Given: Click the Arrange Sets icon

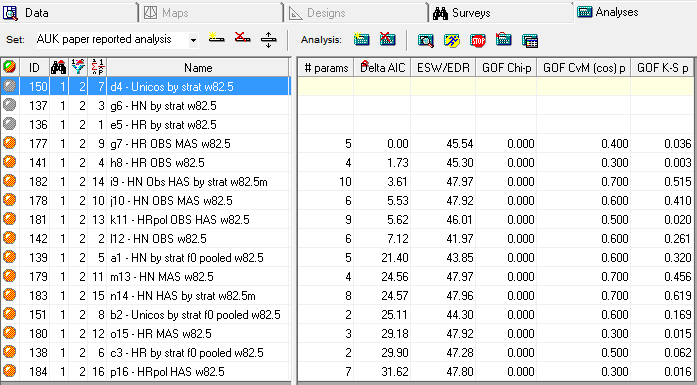Looking at the screenshot, I should point(268,40).
